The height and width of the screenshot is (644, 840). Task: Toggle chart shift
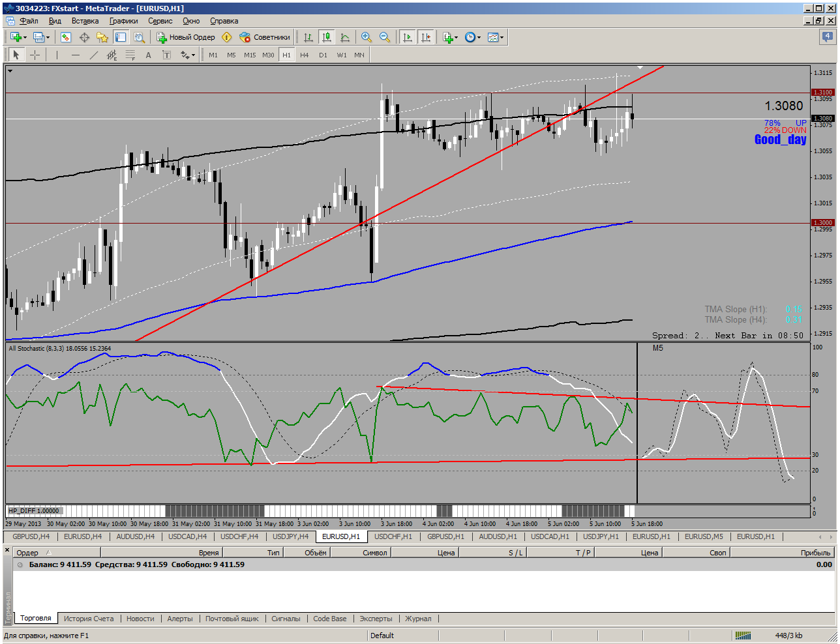coord(426,37)
